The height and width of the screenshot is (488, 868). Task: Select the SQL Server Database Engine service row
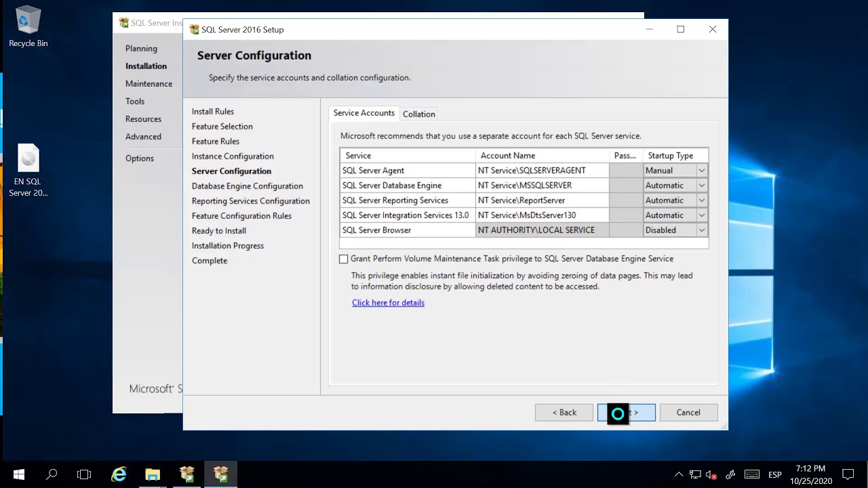(x=408, y=186)
